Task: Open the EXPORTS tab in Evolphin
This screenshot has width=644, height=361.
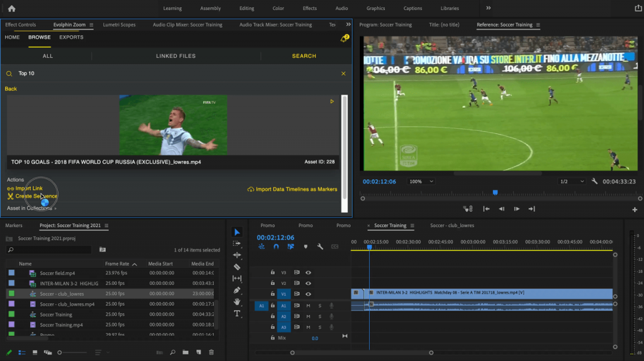Action: pos(71,37)
